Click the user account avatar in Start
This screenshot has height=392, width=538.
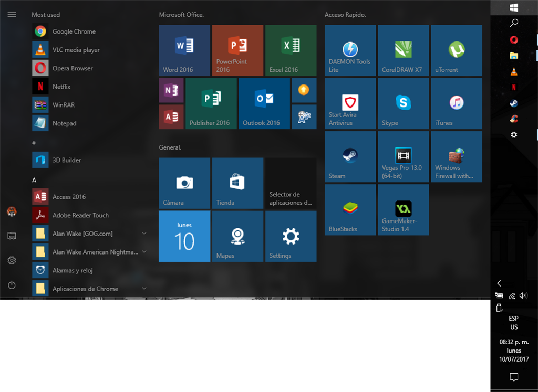pos(12,211)
